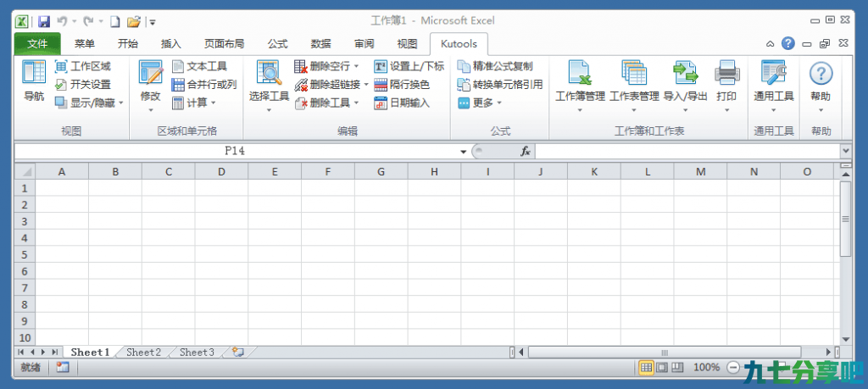The width and height of the screenshot is (868, 389).
Task: Click the 帮助 help question mark button
Action: (x=821, y=73)
